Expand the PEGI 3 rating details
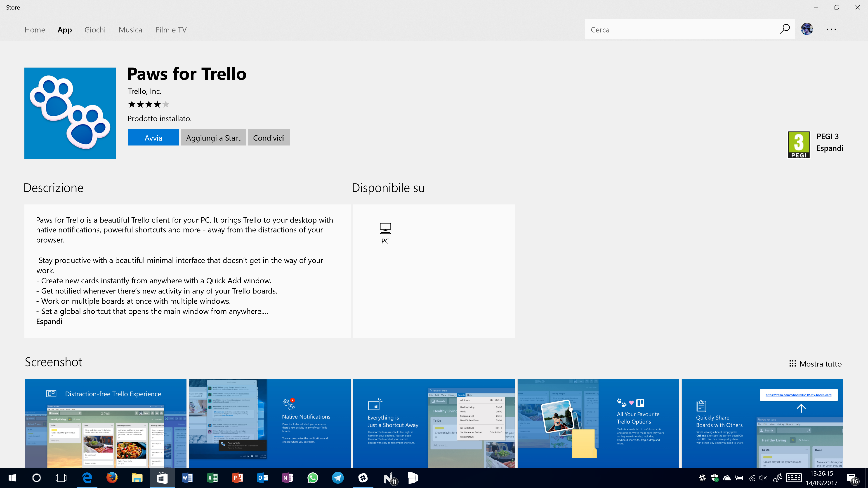This screenshot has height=488, width=868. tap(830, 148)
